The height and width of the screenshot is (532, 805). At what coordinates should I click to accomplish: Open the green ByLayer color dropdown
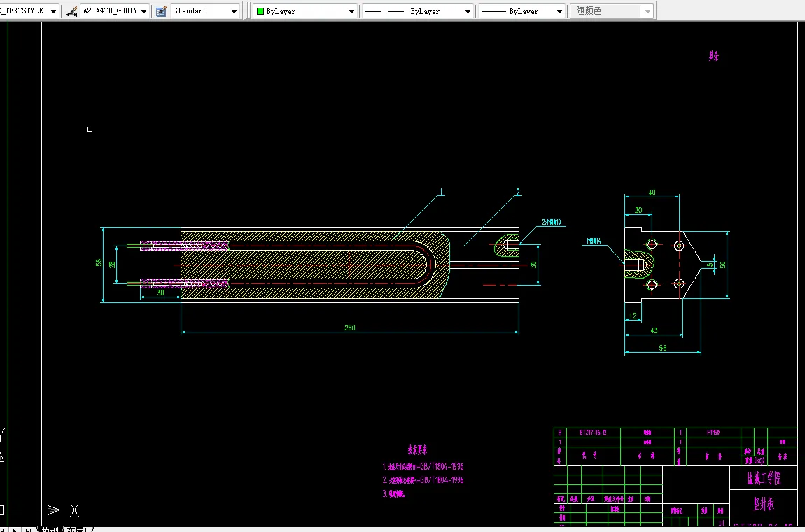pos(352,11)
